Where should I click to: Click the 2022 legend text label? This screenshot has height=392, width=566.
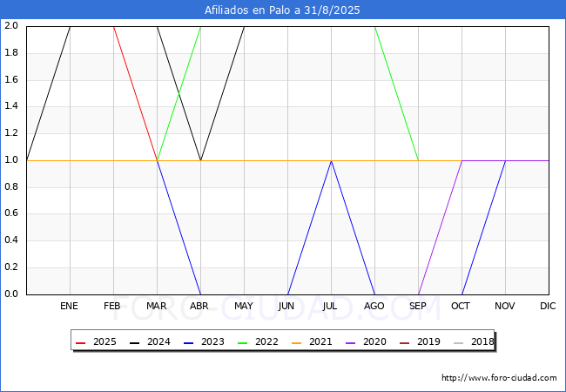coord(266,341)
